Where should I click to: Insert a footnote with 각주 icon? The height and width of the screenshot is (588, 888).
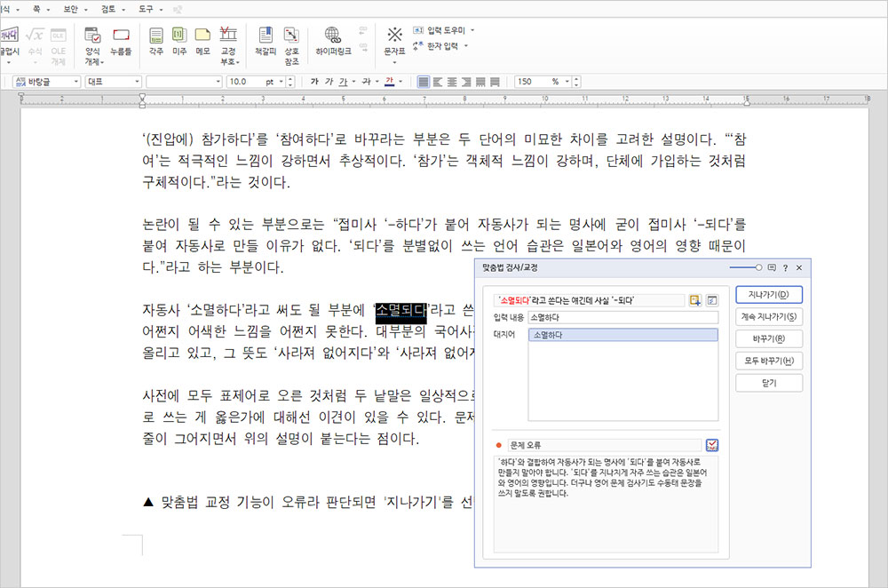tap(155, 41)
